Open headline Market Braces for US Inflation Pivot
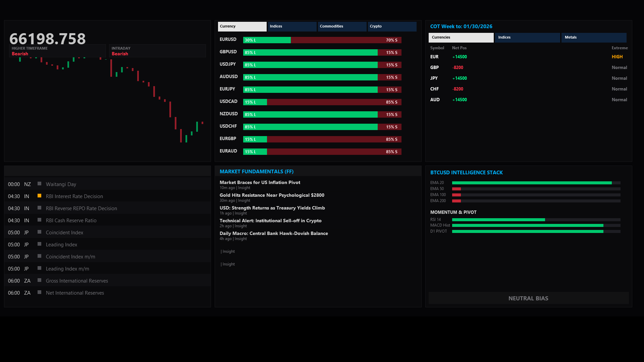644x362 pixels. click(260, 183)
